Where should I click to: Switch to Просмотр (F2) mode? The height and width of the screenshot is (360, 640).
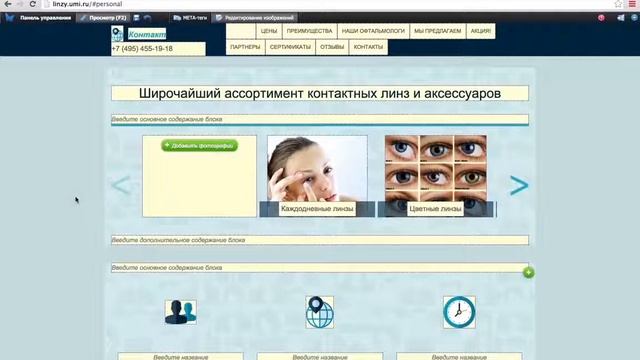104,18
